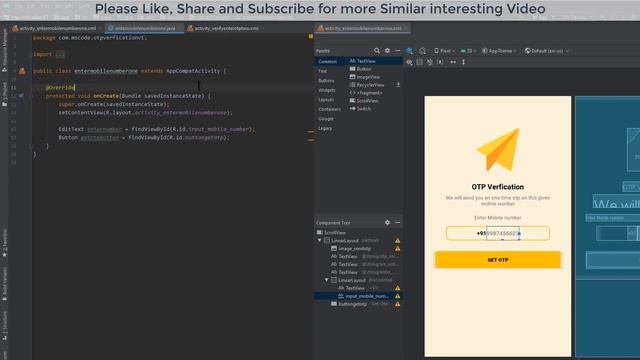Open Favorites side tool window
The image size is (640, 360).
pyautogui.click(x=4, y=243)
